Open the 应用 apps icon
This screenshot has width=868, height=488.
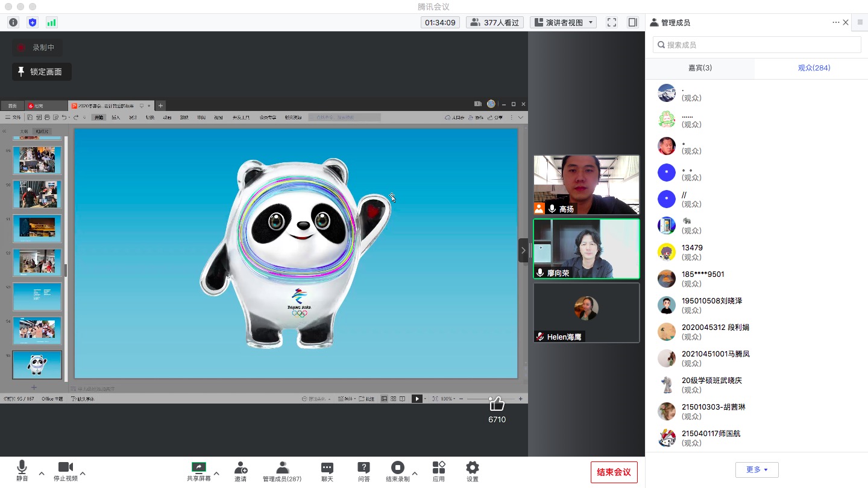[x=439, y=471]
